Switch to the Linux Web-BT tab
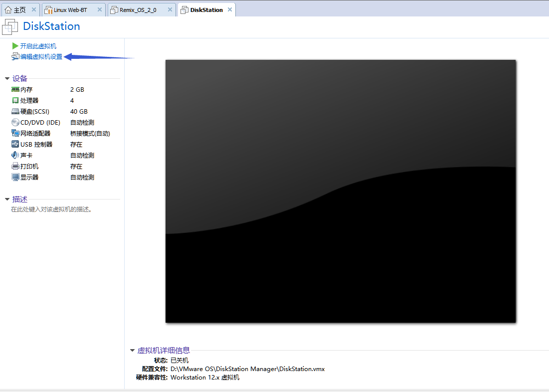 click(x=73, y=10)
